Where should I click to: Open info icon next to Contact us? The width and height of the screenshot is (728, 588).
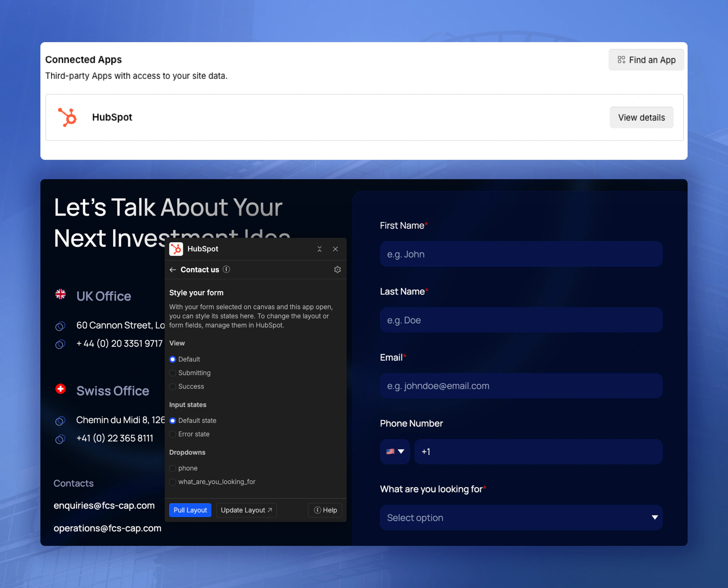227,269
